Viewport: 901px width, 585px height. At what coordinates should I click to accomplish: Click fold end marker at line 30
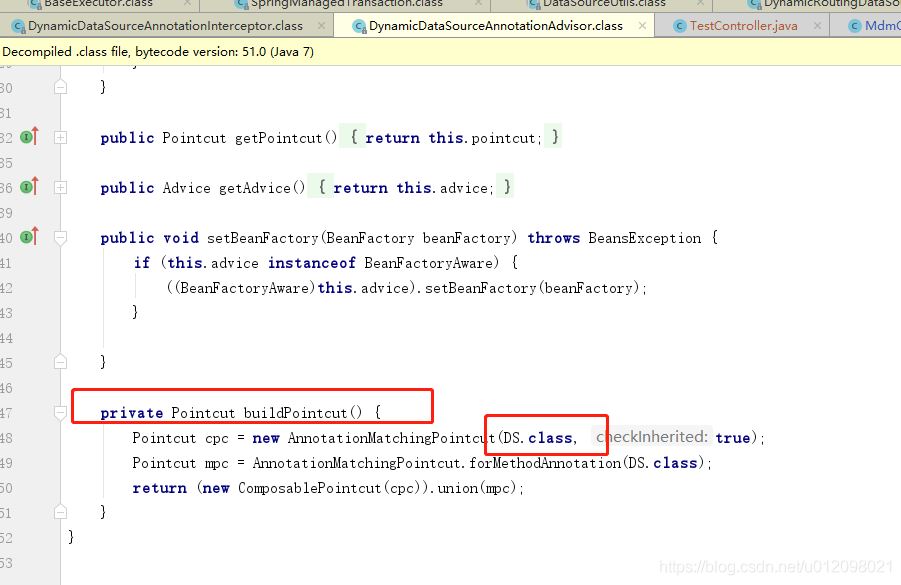tap(60, 87)
